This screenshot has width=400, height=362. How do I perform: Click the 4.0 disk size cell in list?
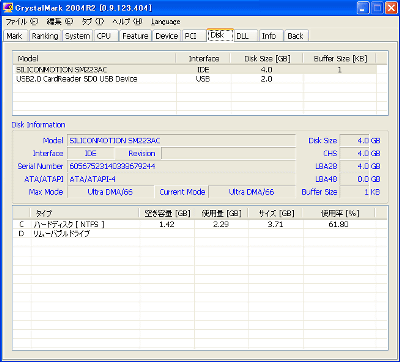(x=267, y=70)
